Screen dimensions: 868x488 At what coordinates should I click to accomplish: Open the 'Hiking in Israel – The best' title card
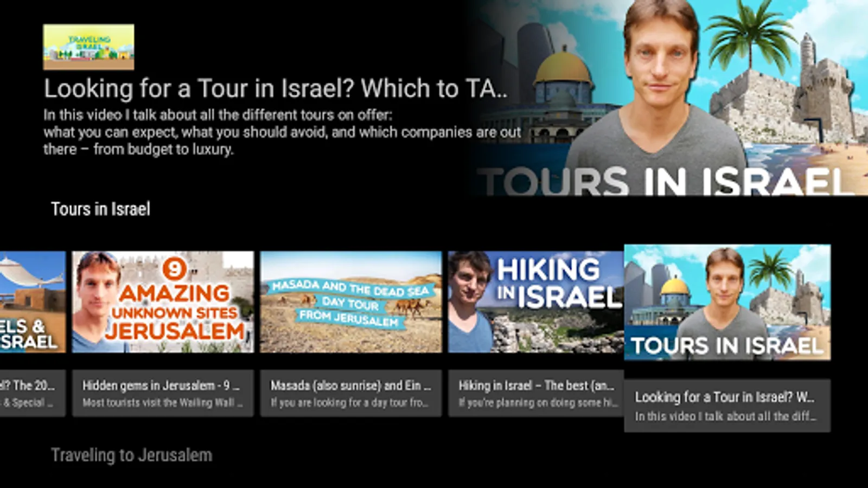click(536, 393)
